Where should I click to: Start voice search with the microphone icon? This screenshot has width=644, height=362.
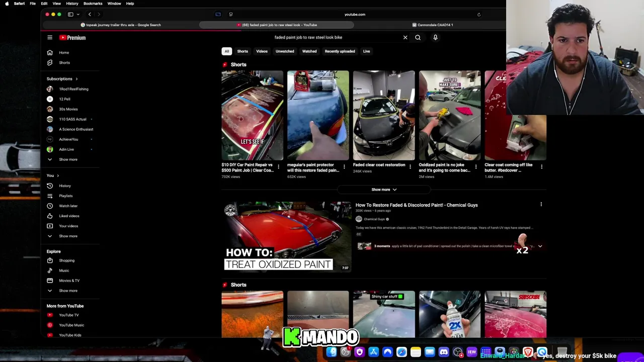[x=435, y=37]
